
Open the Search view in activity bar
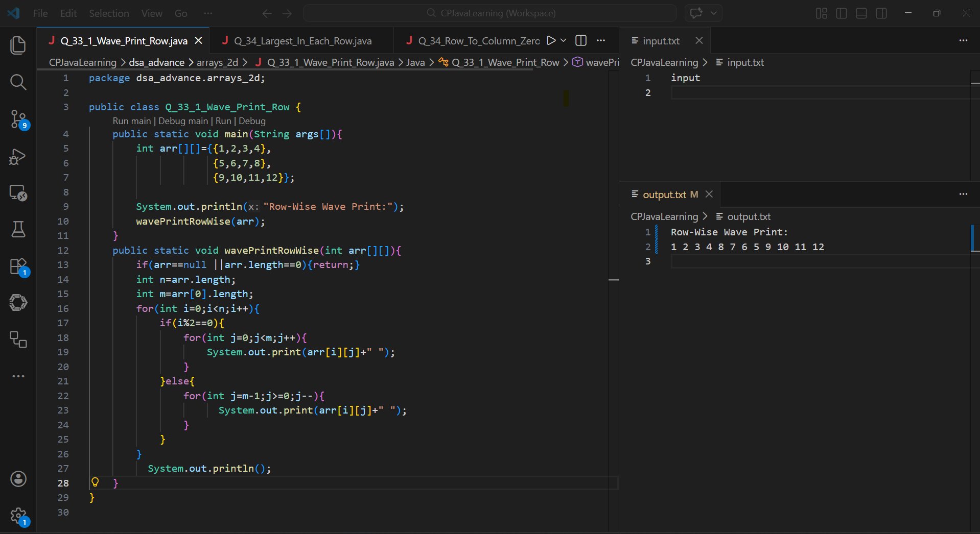pos(18,82)
